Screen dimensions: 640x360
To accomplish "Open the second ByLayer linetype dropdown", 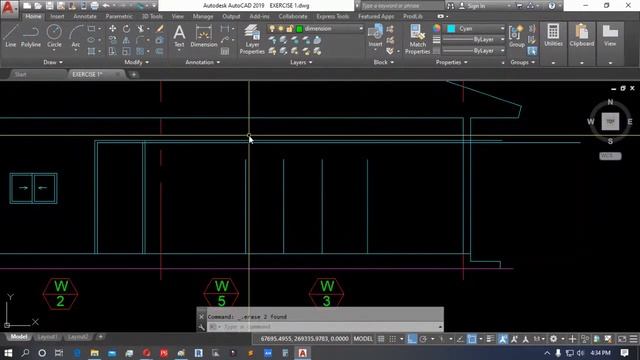I will (502, 51).
